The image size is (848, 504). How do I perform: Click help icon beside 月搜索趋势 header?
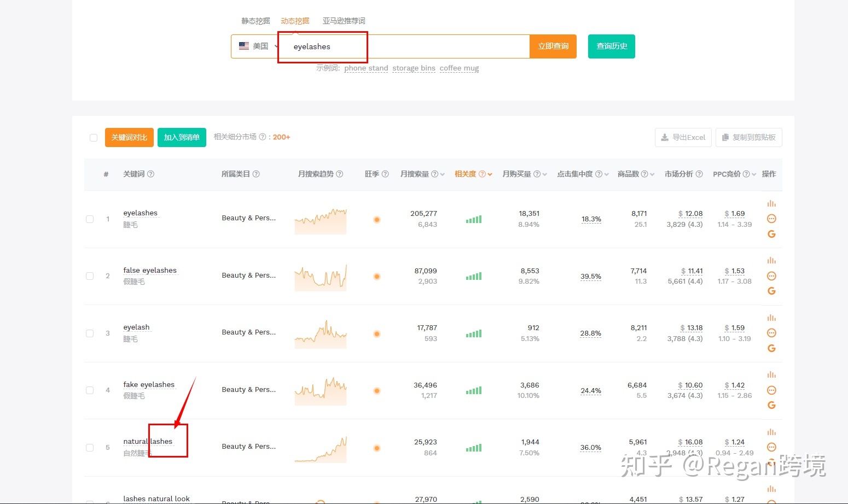tap(340, 174)
